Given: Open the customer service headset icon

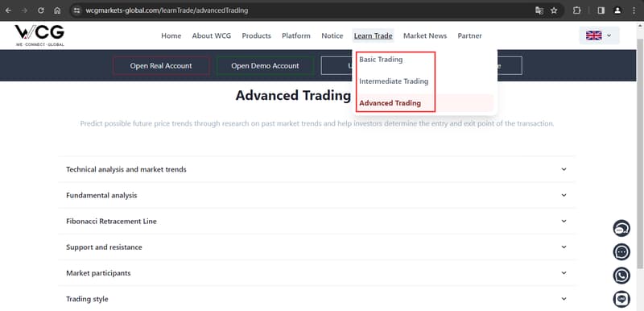Looking at the screenshot, I should point(621,228).
